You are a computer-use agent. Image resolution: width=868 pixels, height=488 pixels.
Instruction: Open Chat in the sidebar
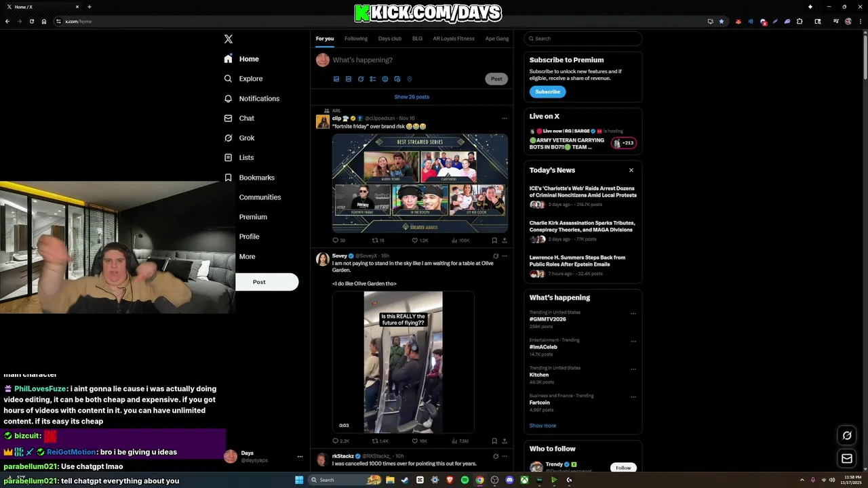coord(239,118)
